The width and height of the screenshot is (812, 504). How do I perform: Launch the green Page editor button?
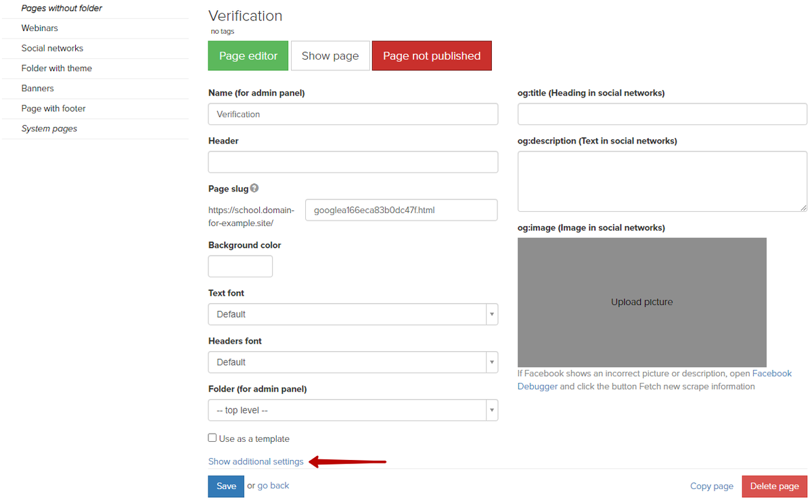248,55
